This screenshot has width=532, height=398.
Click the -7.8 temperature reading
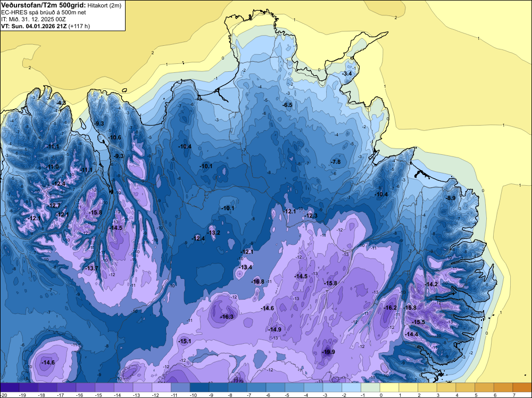(336, 162)
